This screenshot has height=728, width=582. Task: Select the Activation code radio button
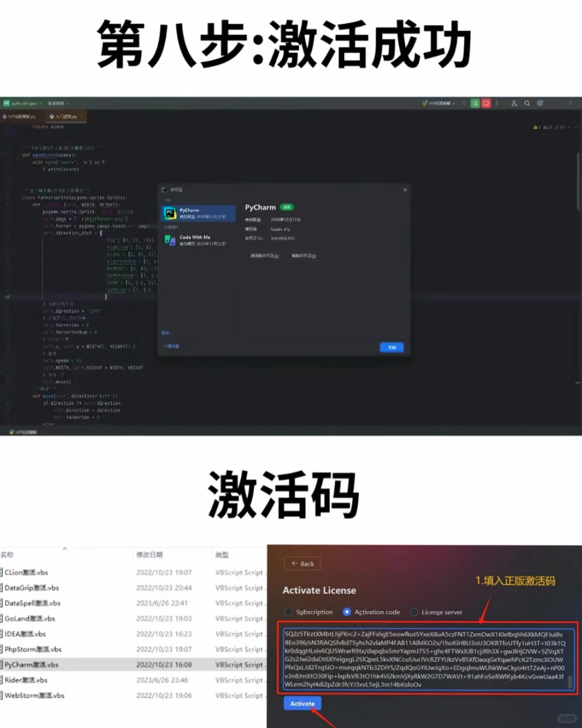(347, 612)
